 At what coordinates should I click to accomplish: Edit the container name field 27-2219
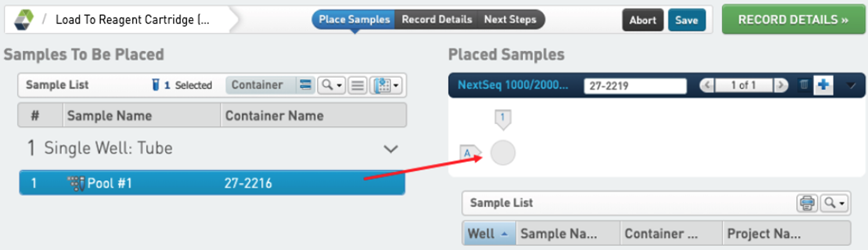point(635,85)
